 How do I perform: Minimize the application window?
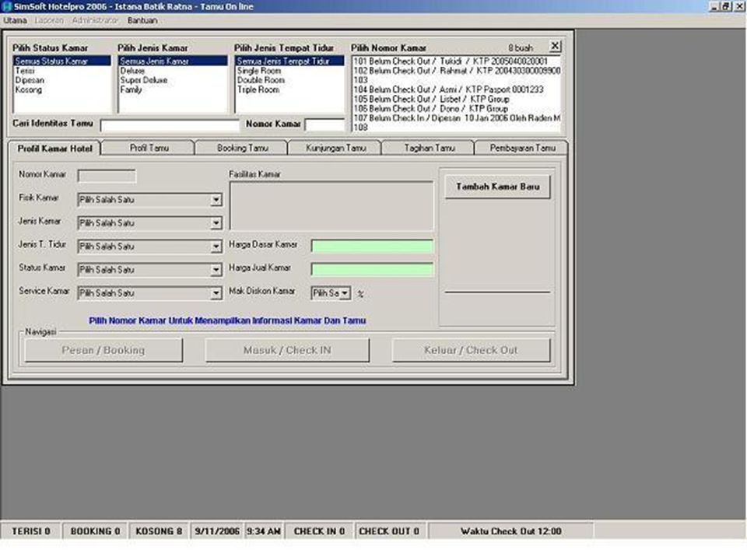[x=714, y=7]
